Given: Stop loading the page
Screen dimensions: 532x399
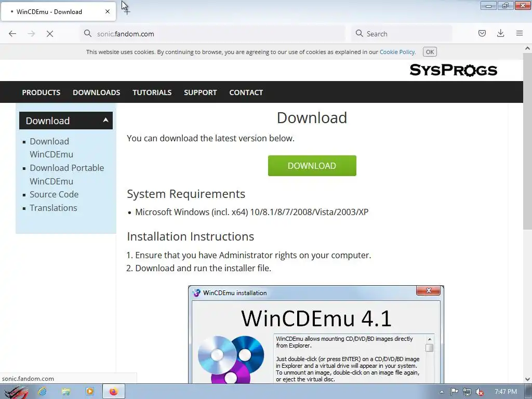Looking at the screenshot, I should pyautogui.click(x=50, y=34).
